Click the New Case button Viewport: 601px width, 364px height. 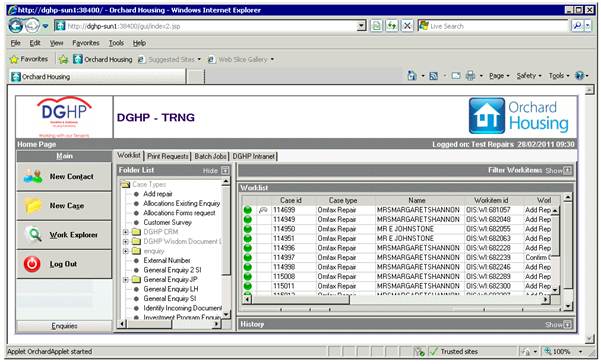pos(64,206)
